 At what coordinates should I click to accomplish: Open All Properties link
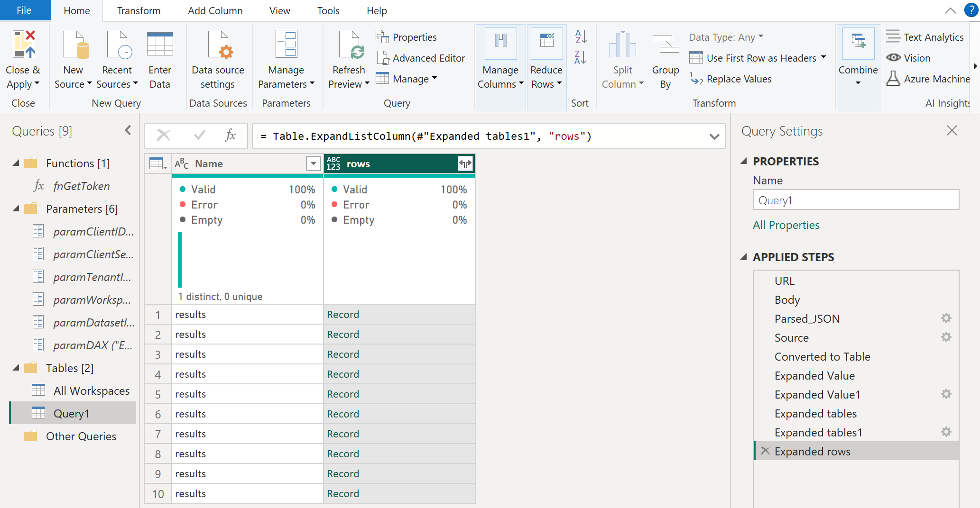point(786,225)
